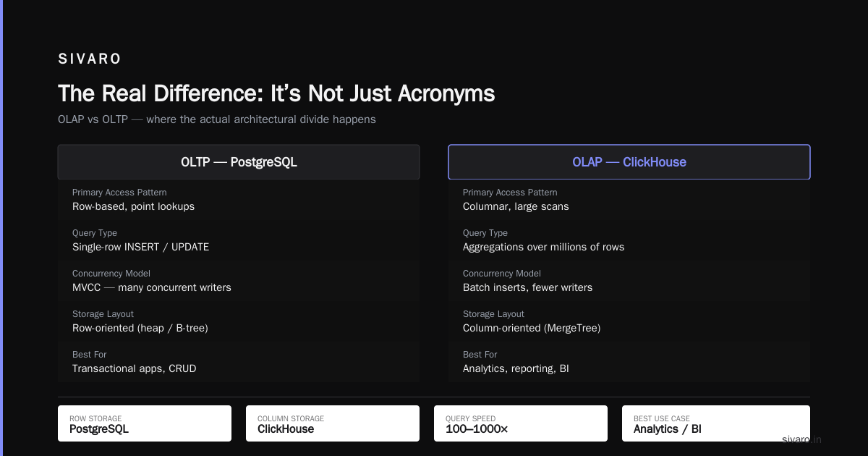Click 'Analytics, reporting, BI' text
868x456 pixels.
[516, 368]
